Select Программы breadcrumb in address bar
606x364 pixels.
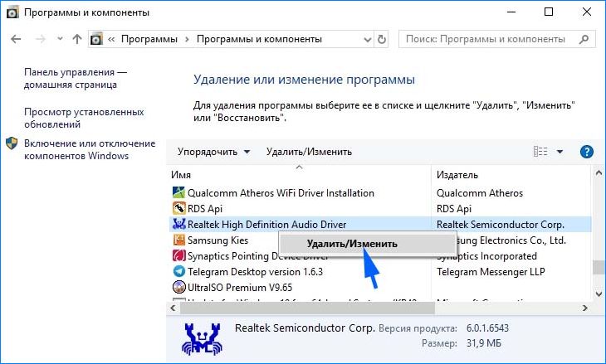149,39
